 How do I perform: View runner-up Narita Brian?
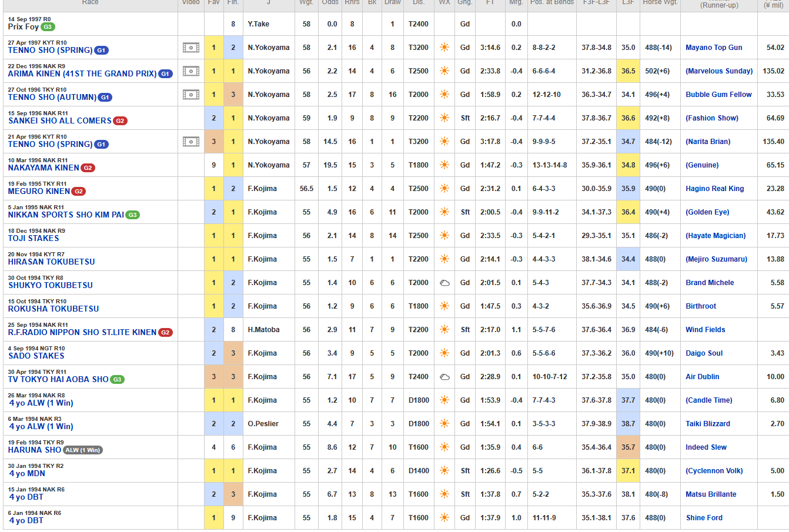click(708, 142)
